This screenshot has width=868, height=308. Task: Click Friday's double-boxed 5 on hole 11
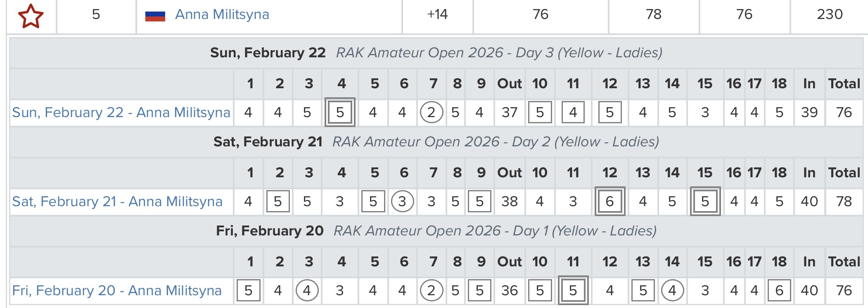pyautogui.click(x=573, y=291)
